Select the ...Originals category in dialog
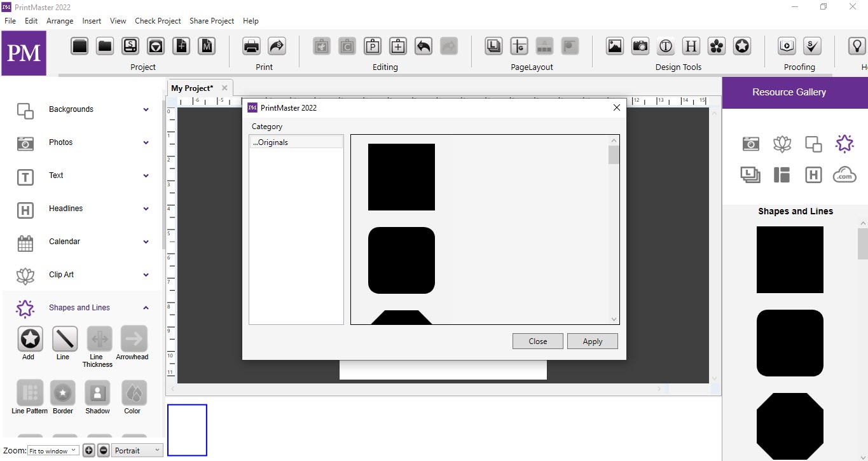868x461 pixels. [296, 142]
